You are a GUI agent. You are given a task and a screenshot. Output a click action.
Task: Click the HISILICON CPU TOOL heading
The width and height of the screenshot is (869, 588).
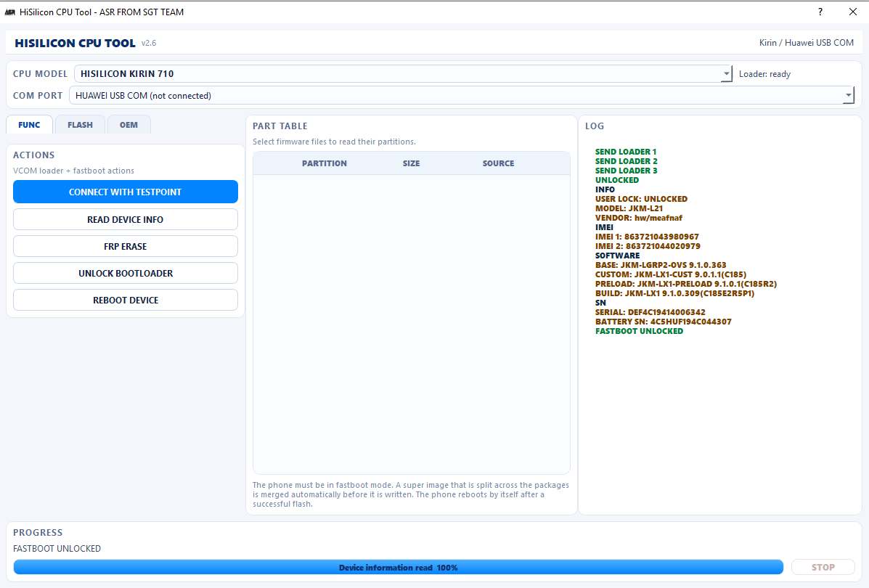pyautogui.click(x=75, y=43)
